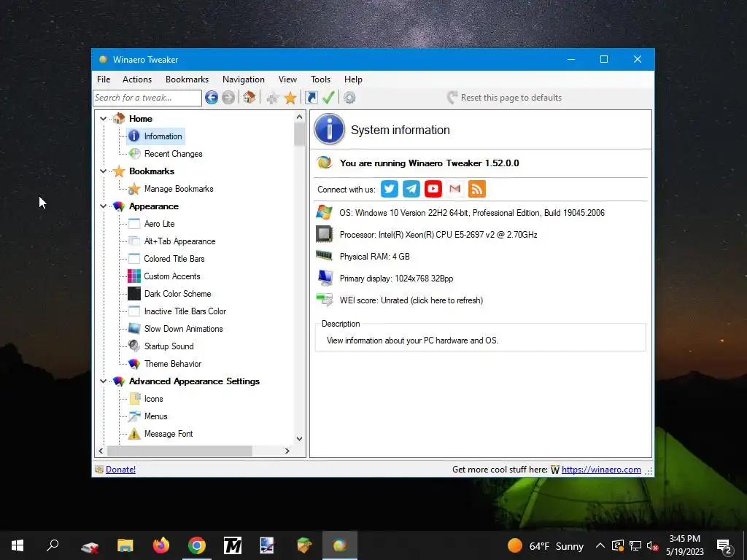747x560 pixels.
Task: Click the Gmail contact icon
Action: tap(455, 189)
